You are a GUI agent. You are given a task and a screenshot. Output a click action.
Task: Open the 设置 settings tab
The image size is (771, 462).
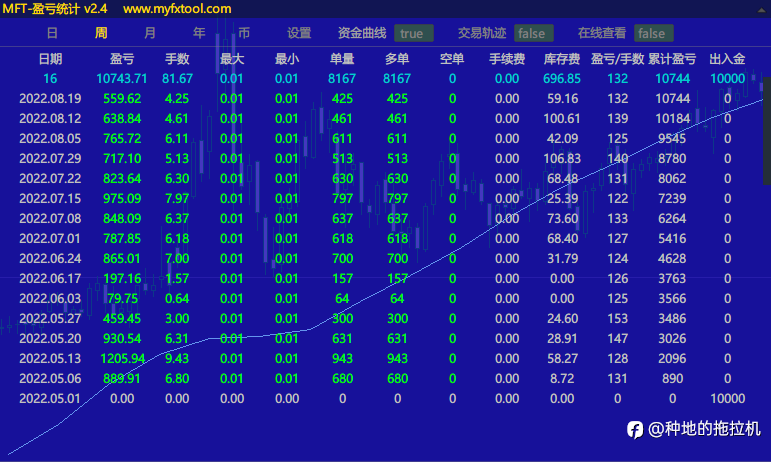(x=299, y=33)
